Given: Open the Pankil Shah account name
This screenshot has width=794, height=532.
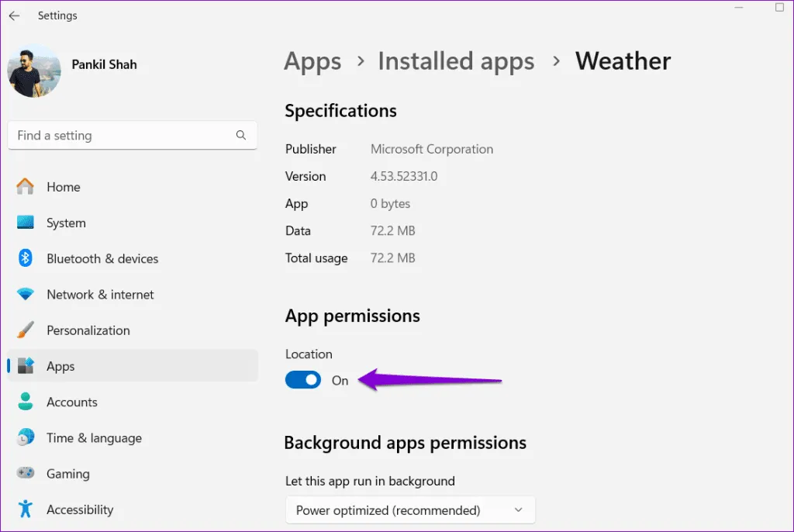Looking at the screenshot, I should (104, 64).
